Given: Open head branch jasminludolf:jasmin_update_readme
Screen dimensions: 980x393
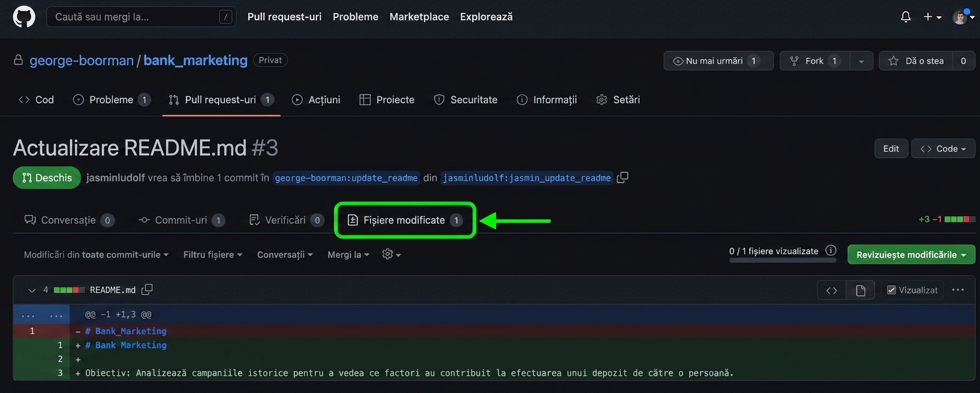Looking at the screenshot, I should [x=527, y=178].
